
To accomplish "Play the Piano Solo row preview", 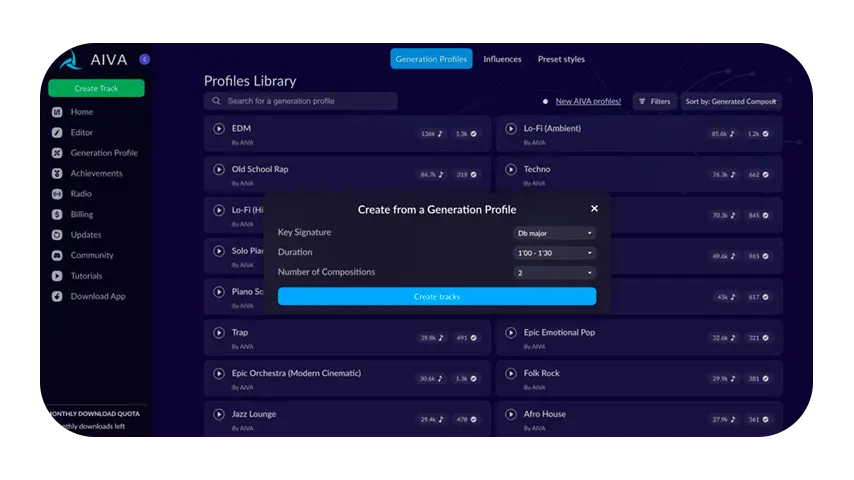I will click(219, 292).
